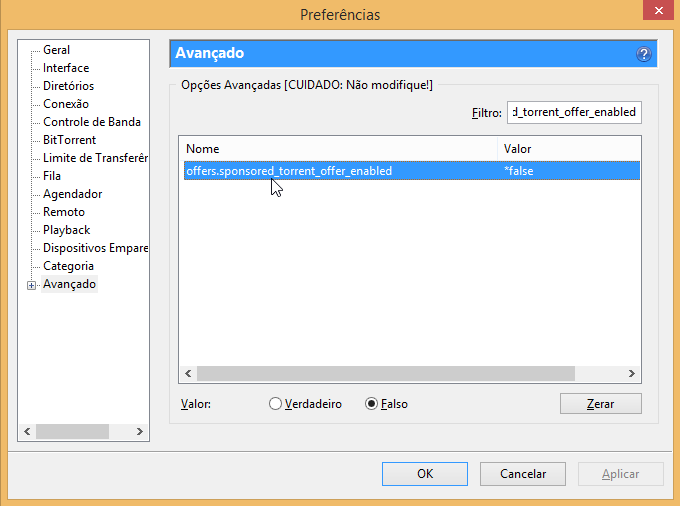Click options list right scroll arrow
Screen dimensions: 680x506
click(x=632, y=373)
